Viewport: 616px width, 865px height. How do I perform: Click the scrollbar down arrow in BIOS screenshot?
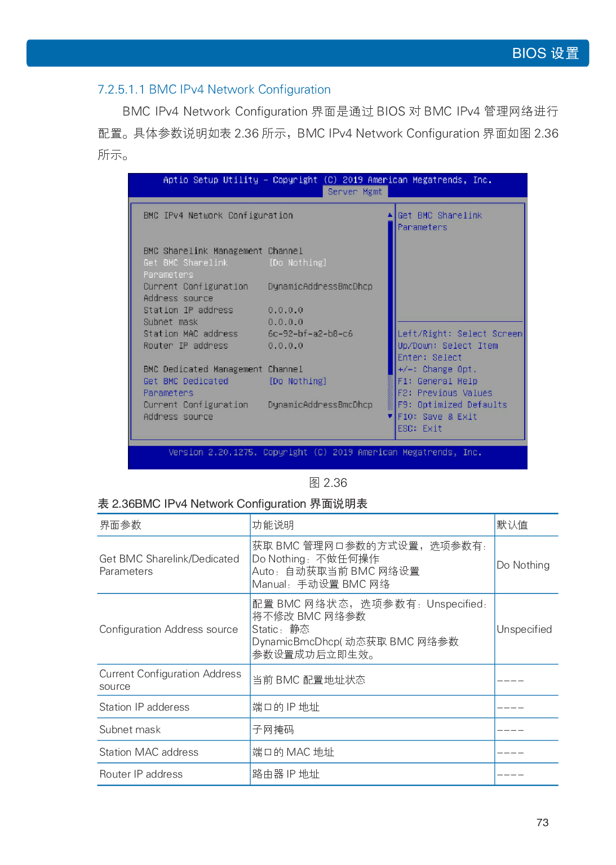point(389,416)
